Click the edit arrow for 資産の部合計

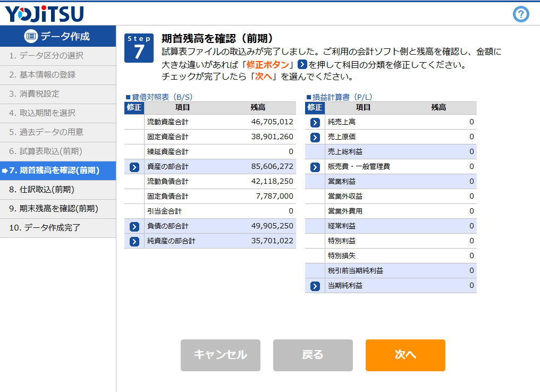click(134, 167)
